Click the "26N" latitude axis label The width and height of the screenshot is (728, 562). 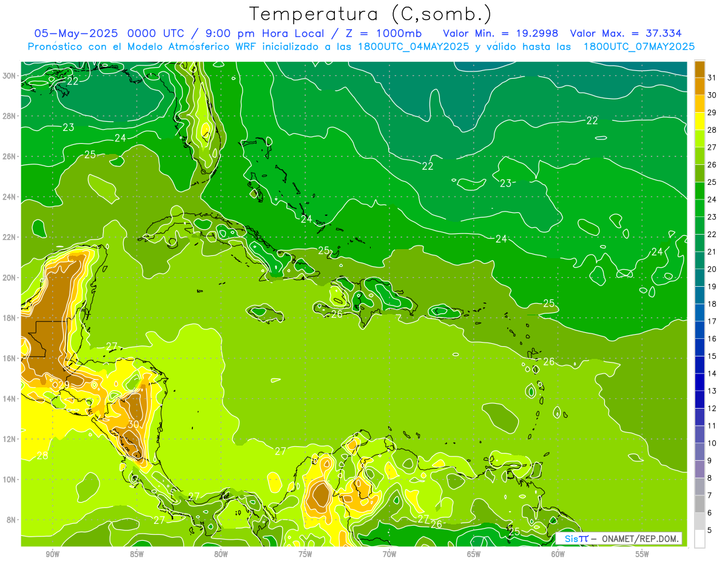[x=10, y=156]
